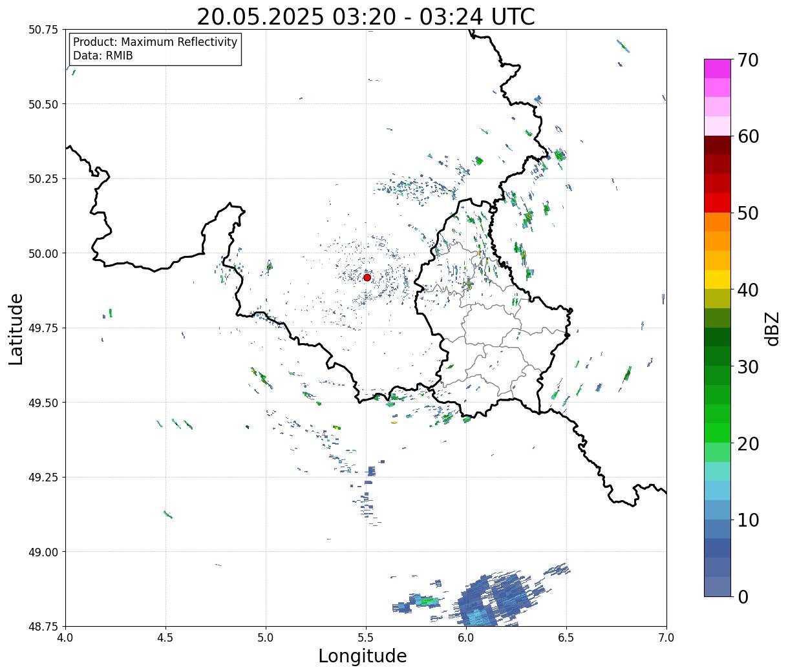Click the latitude tick label 50.75

pyautogui.click(x=43, y=30)
